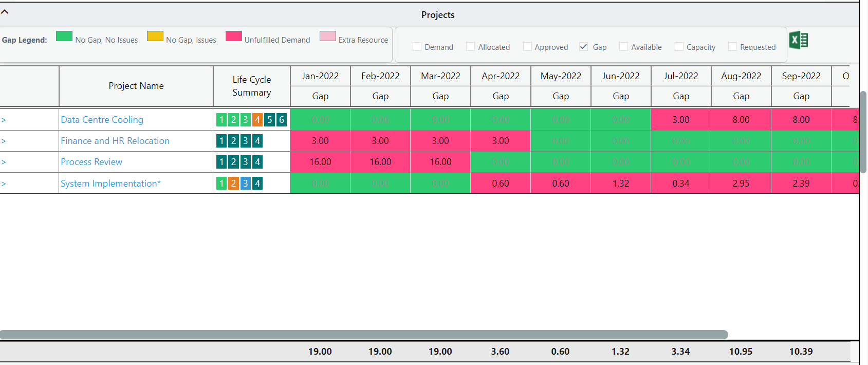Click the Sep-2022 total 10.39
868x365 pixels.
(801, 352)
